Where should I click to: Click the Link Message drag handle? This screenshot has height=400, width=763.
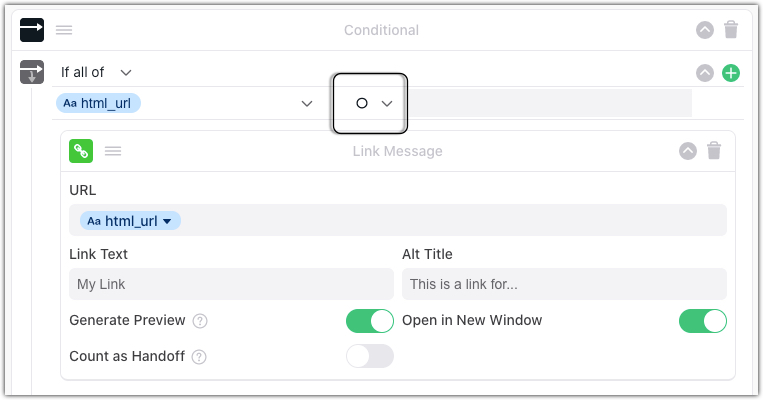pos(113,151)
